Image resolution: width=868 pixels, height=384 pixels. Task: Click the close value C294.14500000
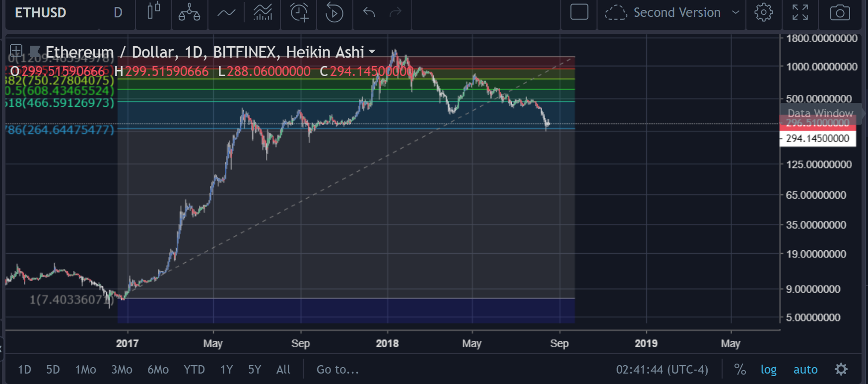point(367,72)
